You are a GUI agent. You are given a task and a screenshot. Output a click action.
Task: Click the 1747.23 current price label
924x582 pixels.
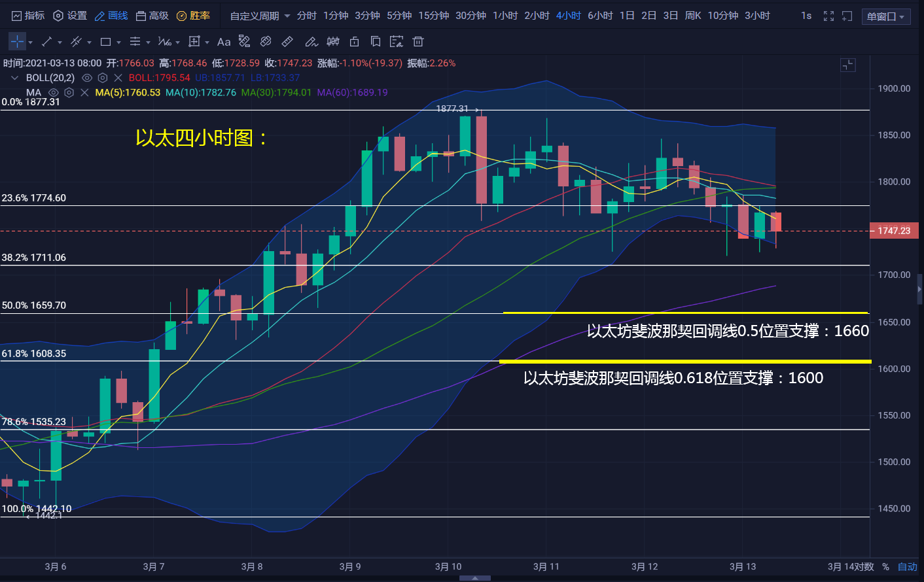click(894, 231)
